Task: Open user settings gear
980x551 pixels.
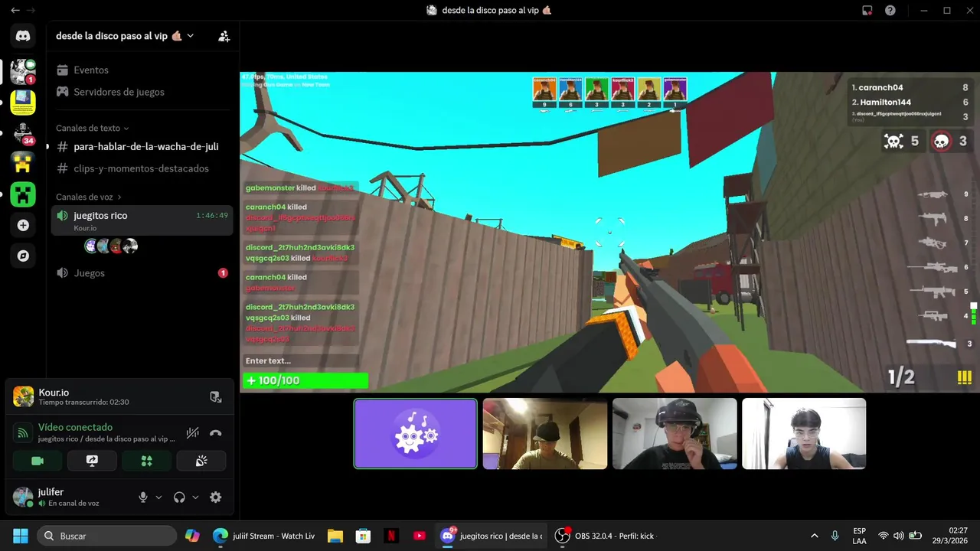Action: click(216, 497)
